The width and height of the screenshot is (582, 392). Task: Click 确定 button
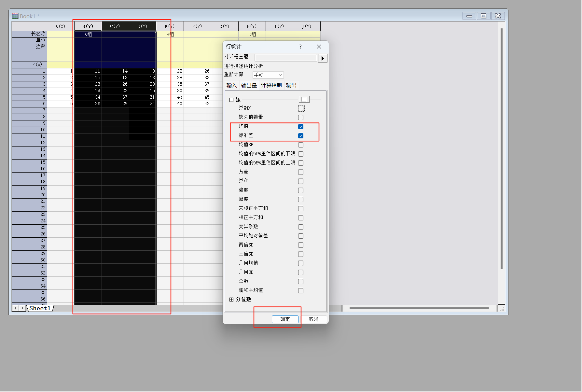[x=285, y=319]
